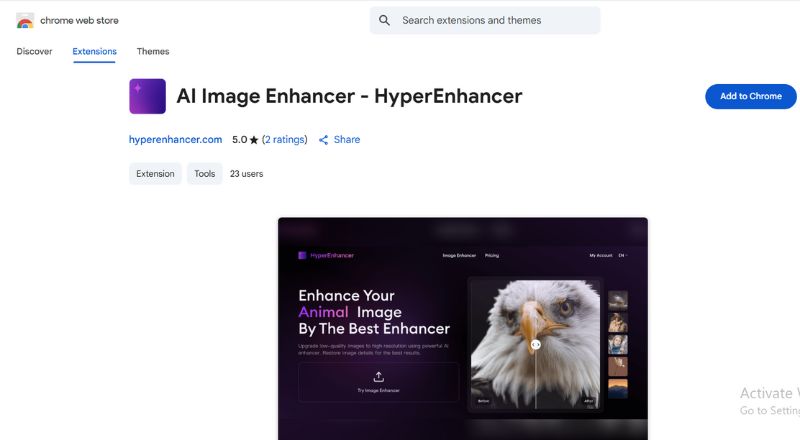
Task: Click the search magnifier icon
Action: pyautogui.click(x=384, y=20)
